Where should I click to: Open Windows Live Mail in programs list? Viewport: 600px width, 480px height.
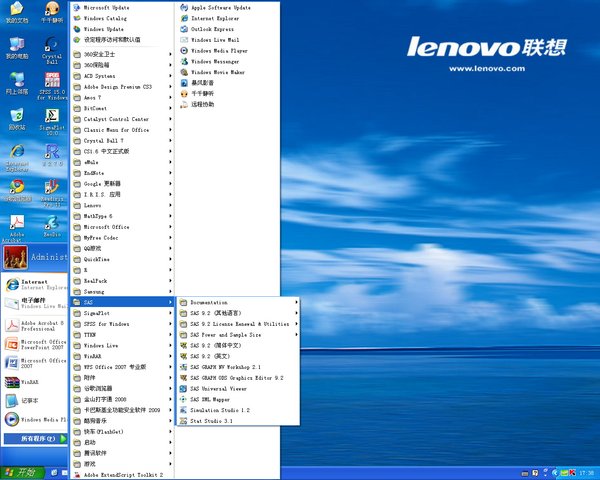click(x=227, y=39)
